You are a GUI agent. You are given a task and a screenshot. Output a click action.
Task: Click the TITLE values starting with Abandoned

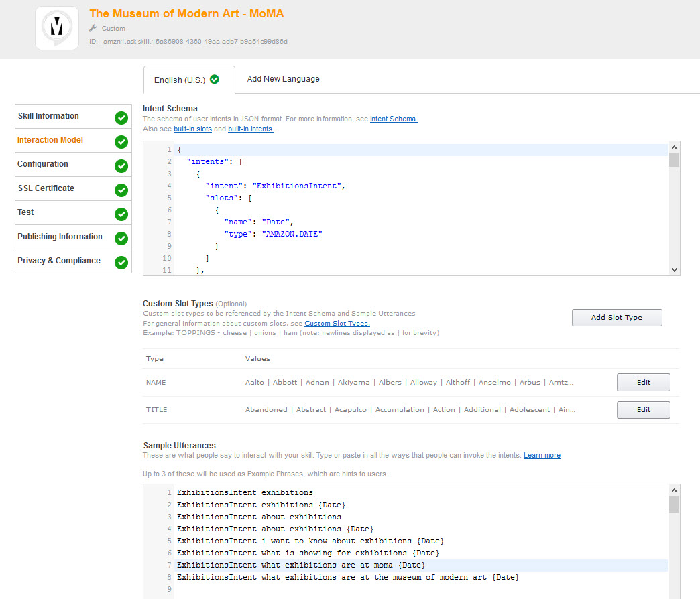tap(410, 410)
